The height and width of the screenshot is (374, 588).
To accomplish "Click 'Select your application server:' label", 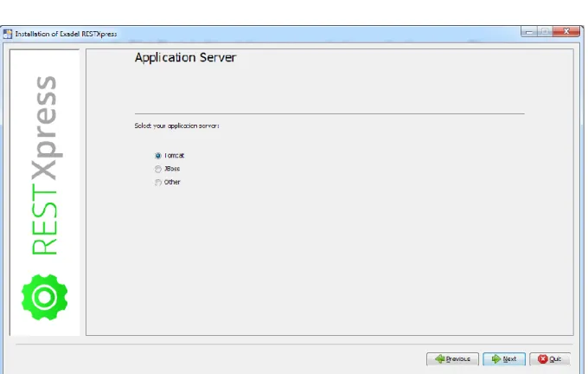I will [176, 126].
